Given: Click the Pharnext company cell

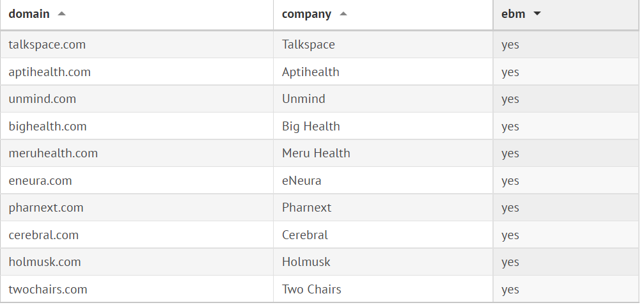Looking at the screenshot, I should [x=307, y=208].
